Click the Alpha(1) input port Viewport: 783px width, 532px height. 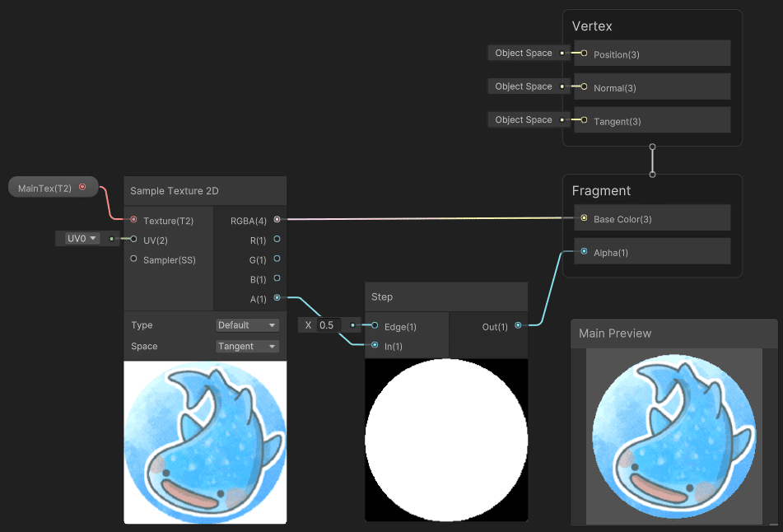point(584,251)
